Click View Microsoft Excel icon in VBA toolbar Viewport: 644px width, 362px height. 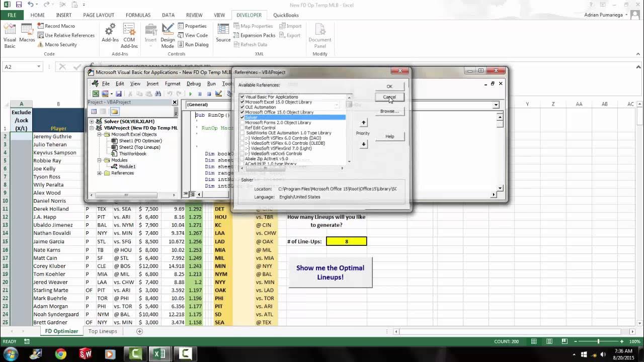point(96,94)
